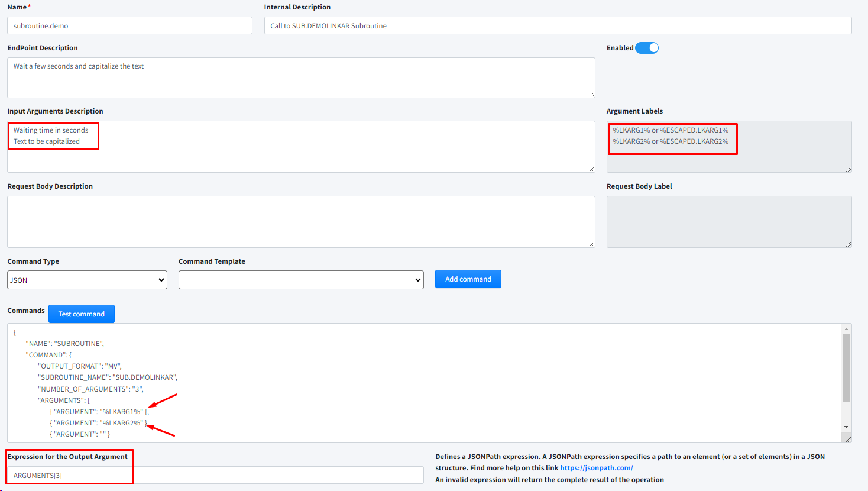Click inside the Commands JSON editor
The width and height of the screenshot is (868, 491).
[x=414, y=379]
